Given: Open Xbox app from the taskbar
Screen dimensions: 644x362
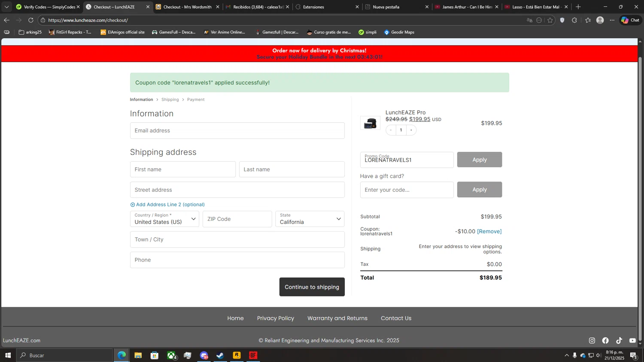Looking at the screenshot, I should point(171,355).
